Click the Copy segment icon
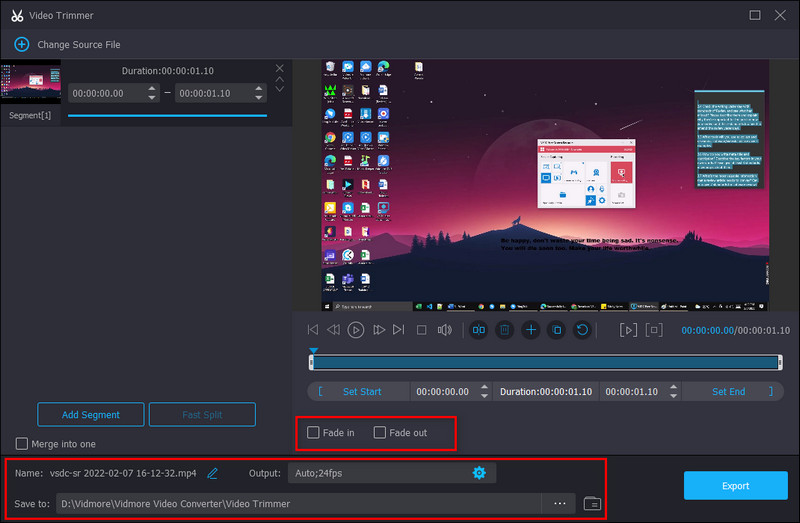Viewport: 800px width, 523px height. tap(557, 330)
